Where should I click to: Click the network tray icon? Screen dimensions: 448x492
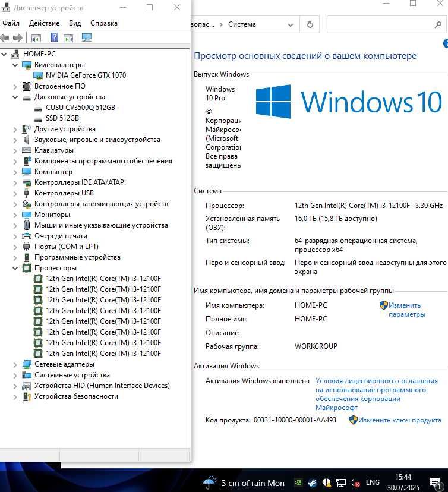point(340,482)
